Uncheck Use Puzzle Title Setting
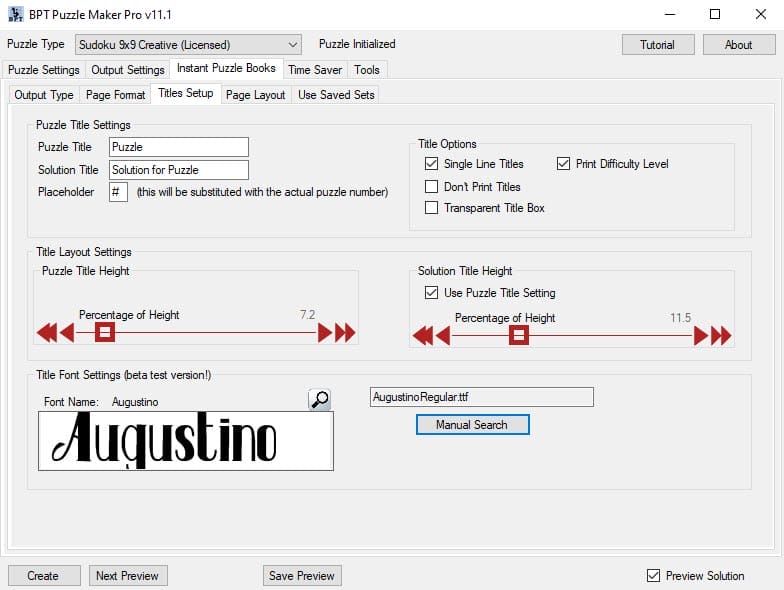Viewport: 784px width, 590px height. [x=431, y=293]
